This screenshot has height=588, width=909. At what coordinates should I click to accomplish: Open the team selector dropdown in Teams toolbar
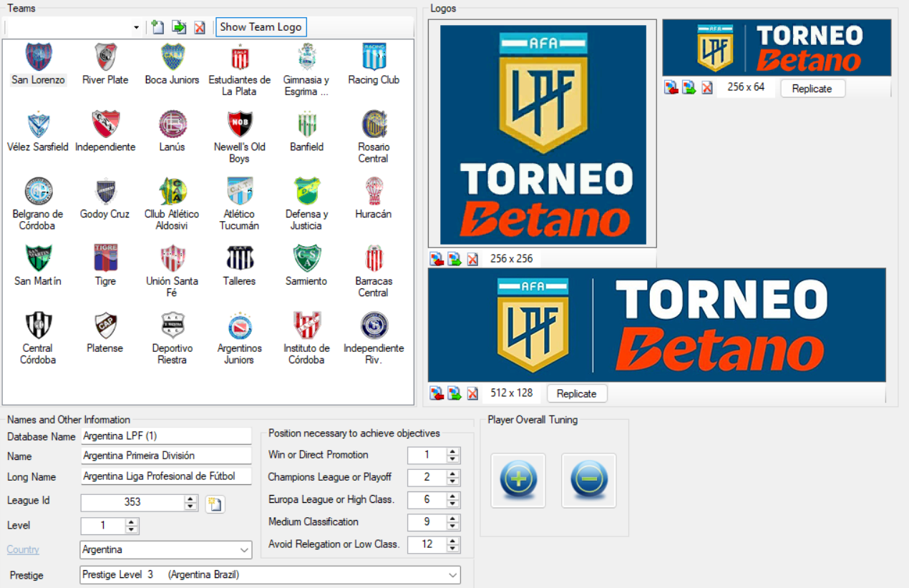click(136, 27)
